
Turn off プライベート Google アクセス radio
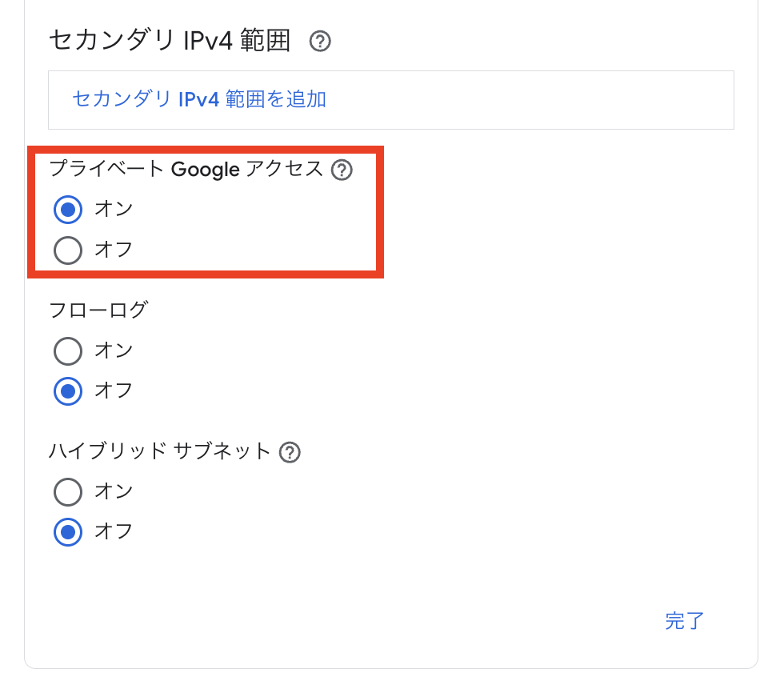coord(68,250)
